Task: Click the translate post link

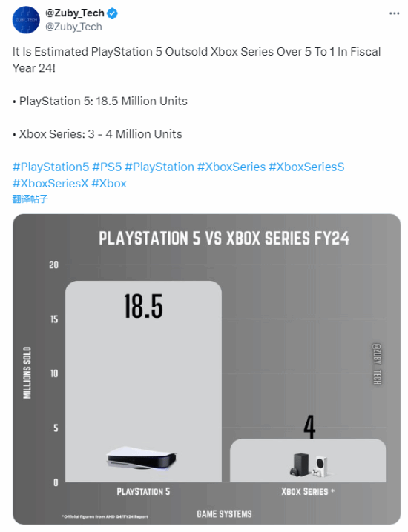Action: (30, 199)
